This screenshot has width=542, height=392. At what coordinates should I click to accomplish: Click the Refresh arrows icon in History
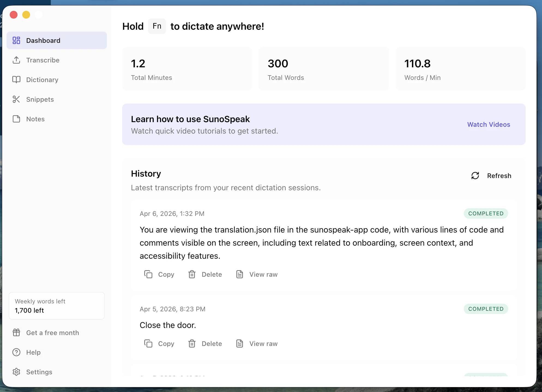(x=475, y=176)
